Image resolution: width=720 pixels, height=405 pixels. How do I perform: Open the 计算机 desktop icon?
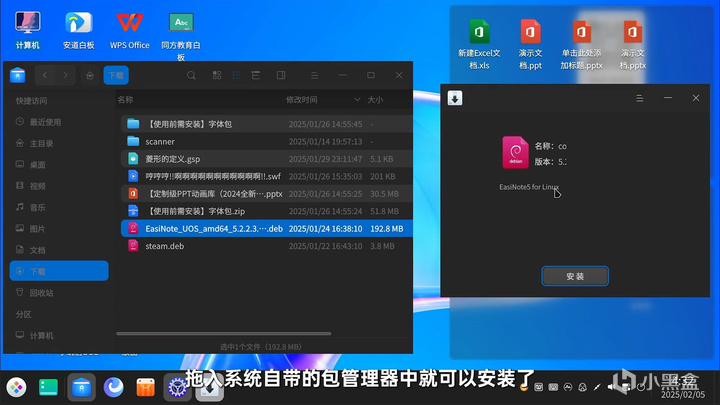28,30
